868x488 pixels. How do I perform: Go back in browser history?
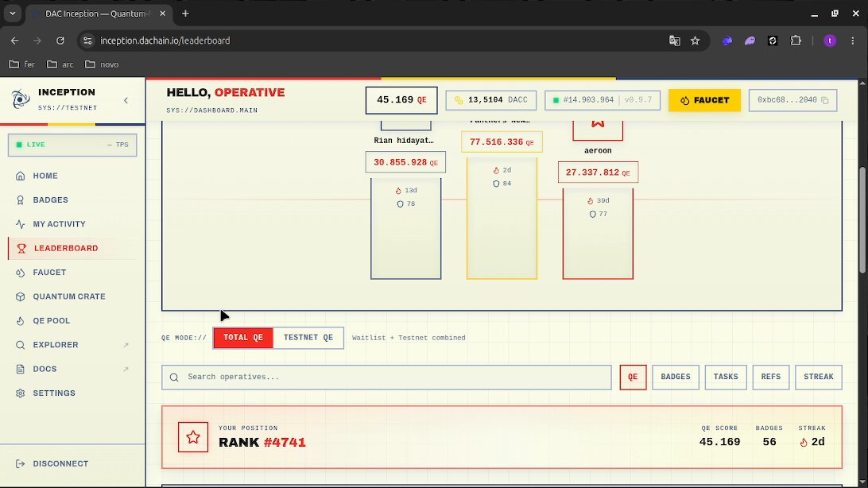(x=15, y=41)
